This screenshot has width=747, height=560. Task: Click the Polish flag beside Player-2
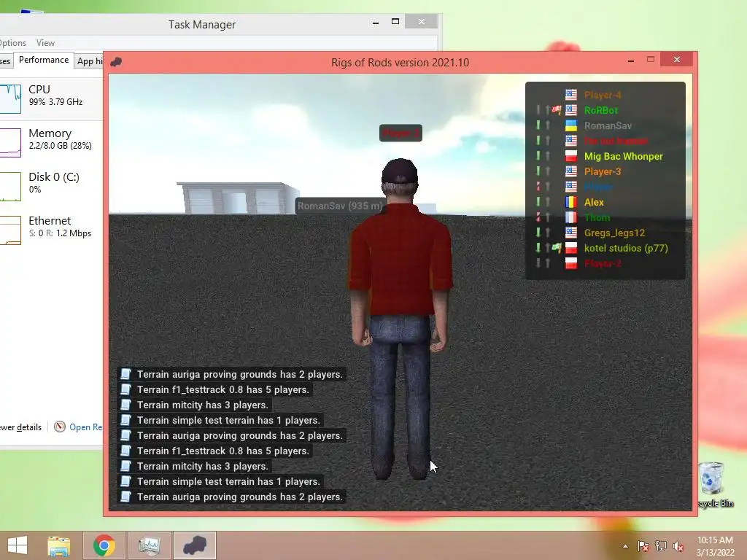(570, 263)
